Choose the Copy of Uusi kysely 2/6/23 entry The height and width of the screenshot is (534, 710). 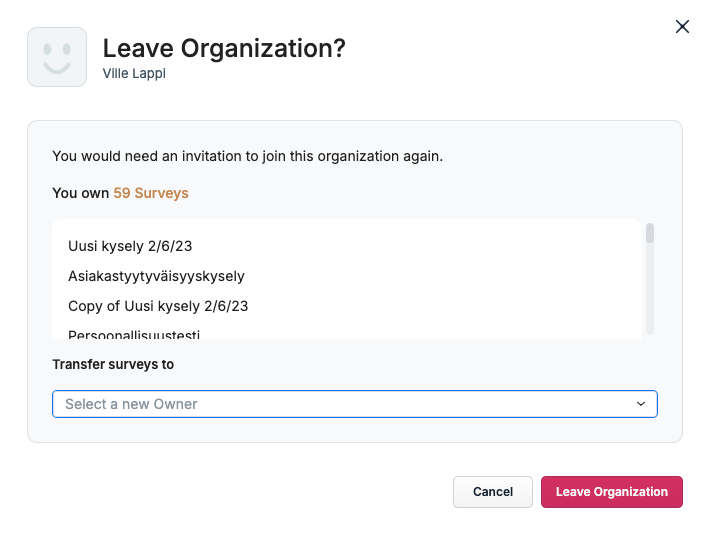pos(158,306)
